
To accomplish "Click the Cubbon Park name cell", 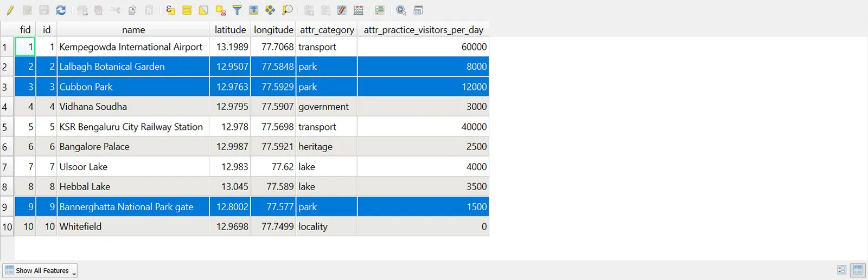I will pos(133,87).
